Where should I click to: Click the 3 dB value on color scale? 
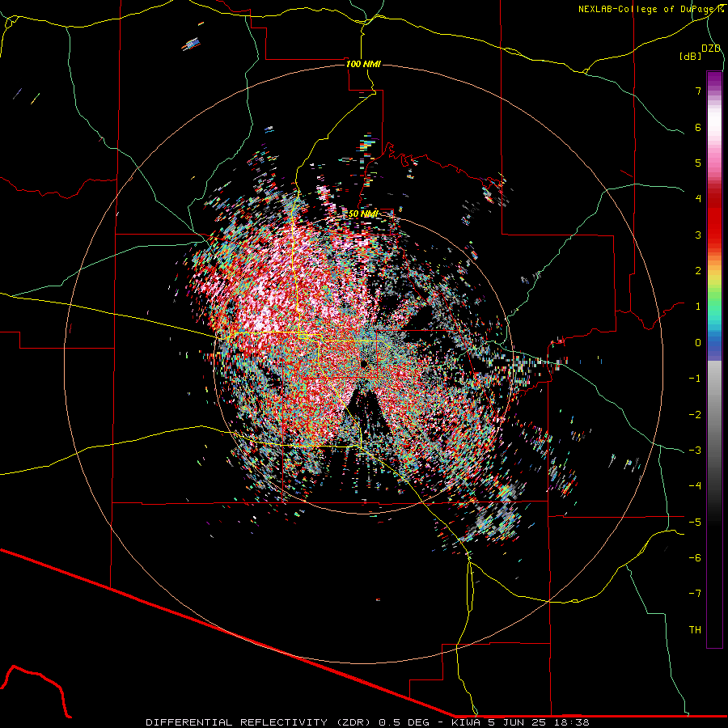[x=698, y=235]
